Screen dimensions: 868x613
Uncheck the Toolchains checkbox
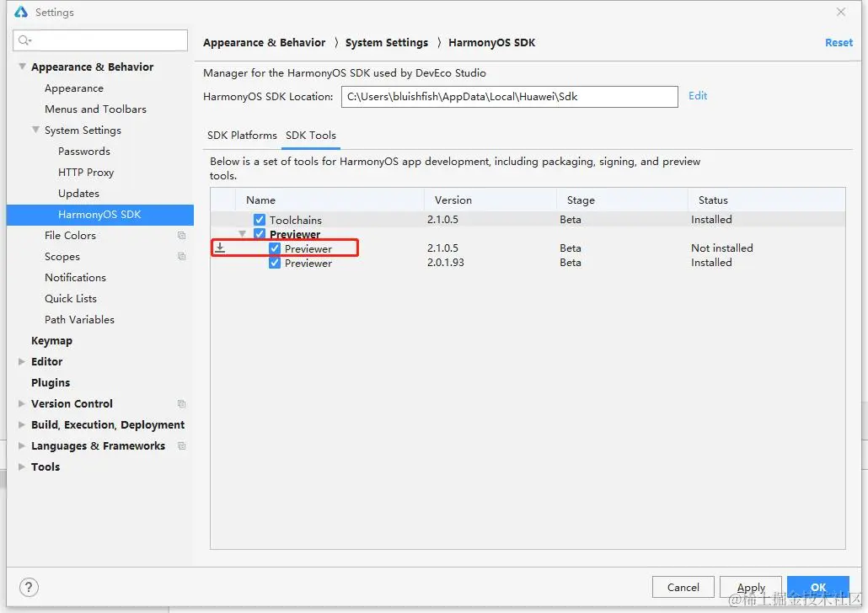(259, 220)
